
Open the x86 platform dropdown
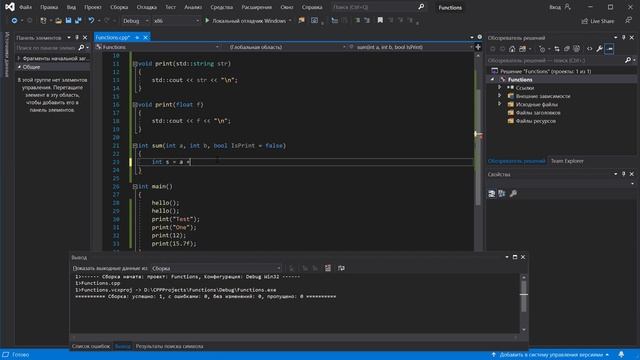point(176,21)
